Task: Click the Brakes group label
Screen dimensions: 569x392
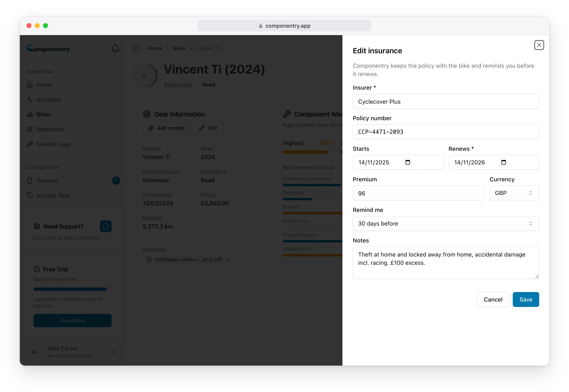Action: point(290,207)
